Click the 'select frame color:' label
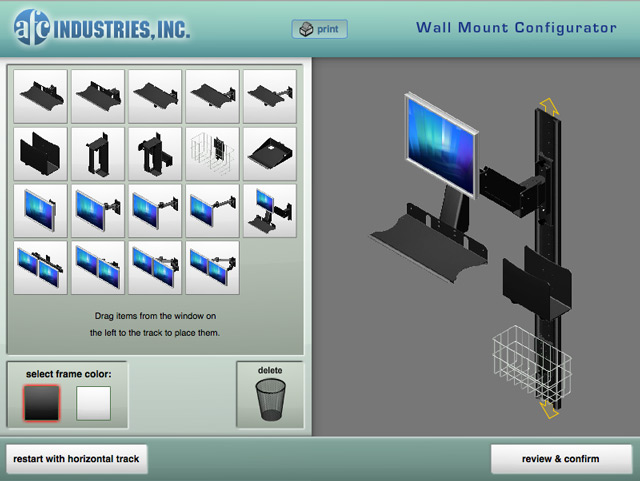The image size is (640, 481). point(69,374)
